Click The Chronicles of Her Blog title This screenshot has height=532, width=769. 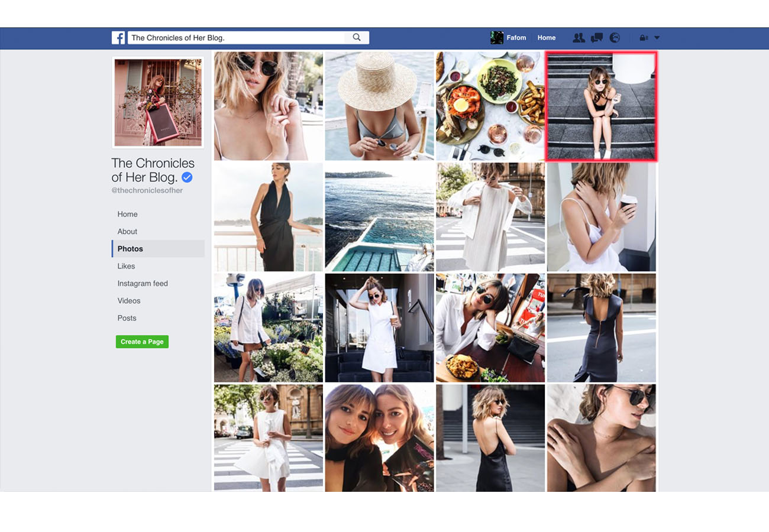pyautogui.click(x=153, y=170)
